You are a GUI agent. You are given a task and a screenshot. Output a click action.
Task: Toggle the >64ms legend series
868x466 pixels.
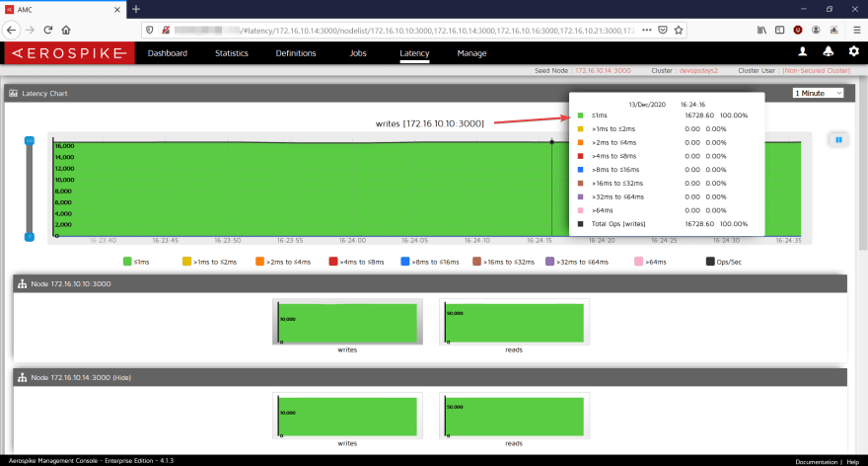650,262
